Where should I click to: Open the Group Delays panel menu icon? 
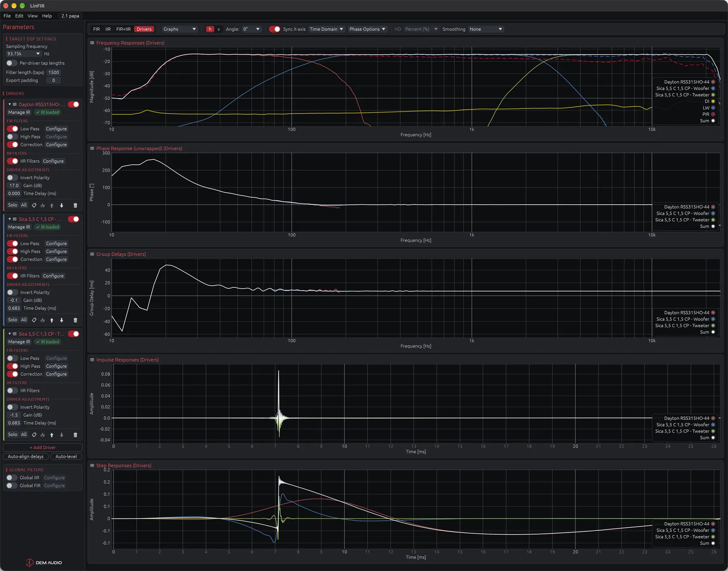click(x=92, y=254)
